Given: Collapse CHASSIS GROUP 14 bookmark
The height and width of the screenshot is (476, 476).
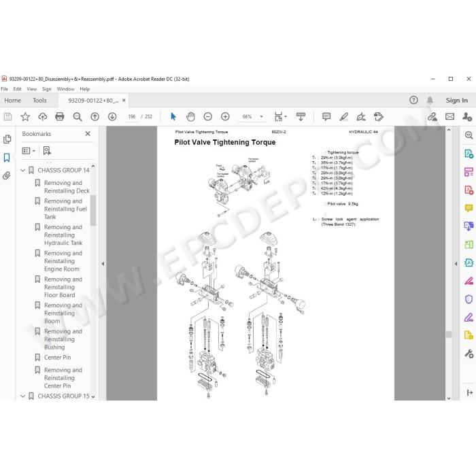Looking at the screenshot, I should (x=22, y=170).
